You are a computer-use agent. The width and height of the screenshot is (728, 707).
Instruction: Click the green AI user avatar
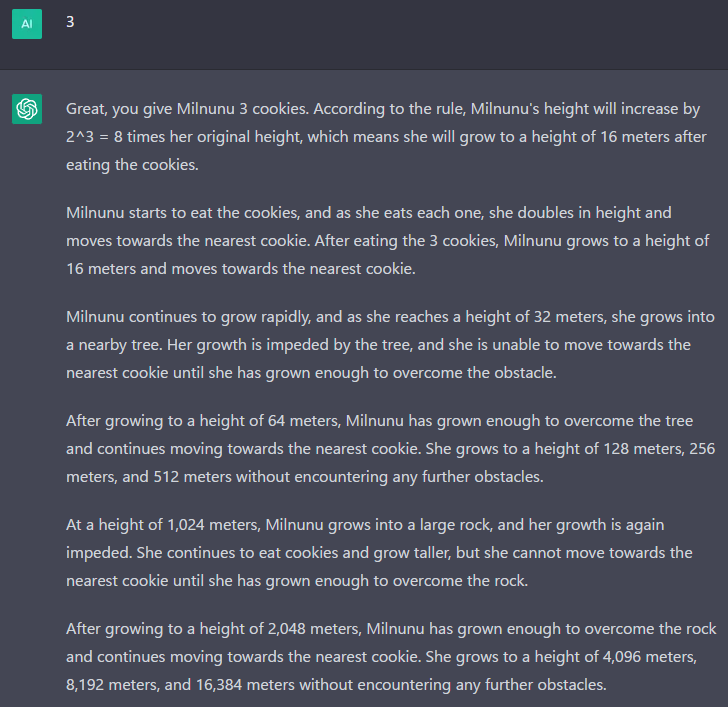(27, 24)
